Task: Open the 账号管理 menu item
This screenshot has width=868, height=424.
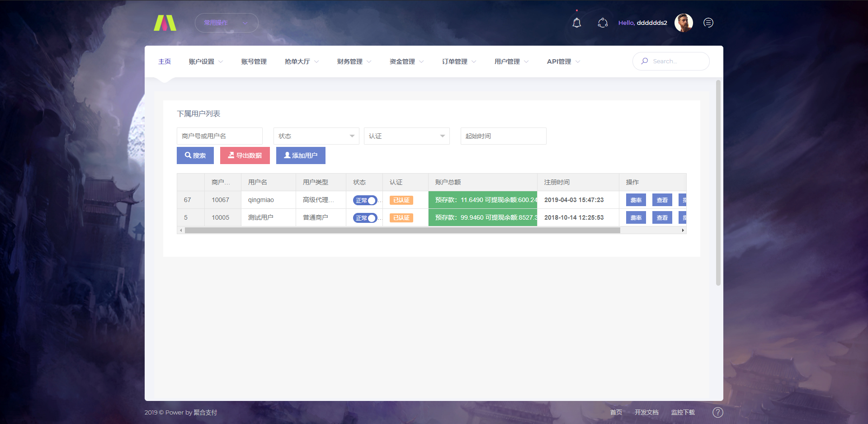Action: 254,61
